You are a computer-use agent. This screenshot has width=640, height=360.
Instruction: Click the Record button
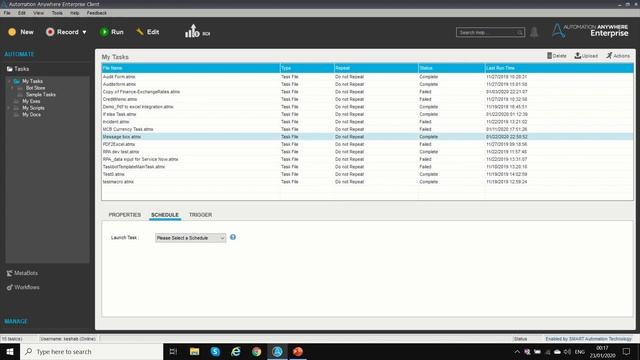(62, 32)
